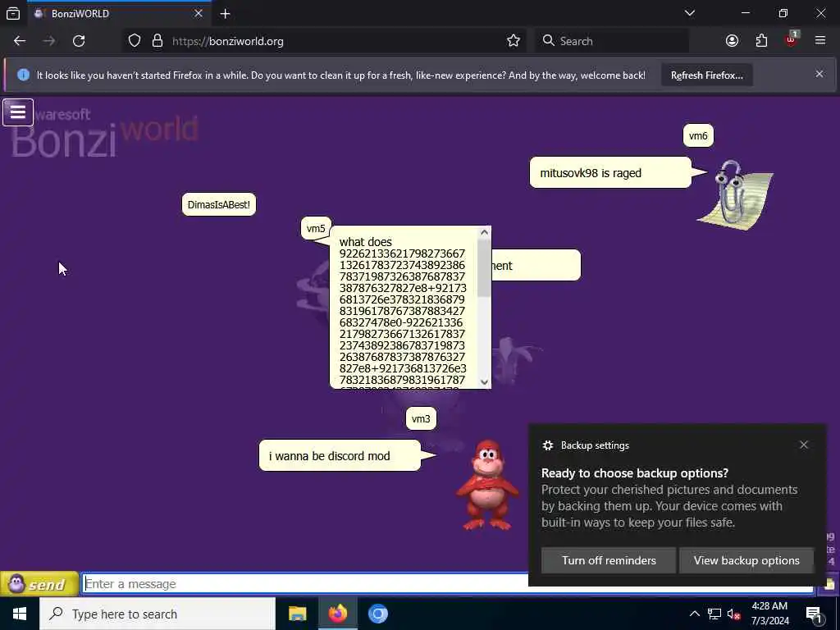The height and width of the screenshot is (630, 840).
Task: Click the Firefox Search box
Action: pyautogui.click(x=612, y=41)
